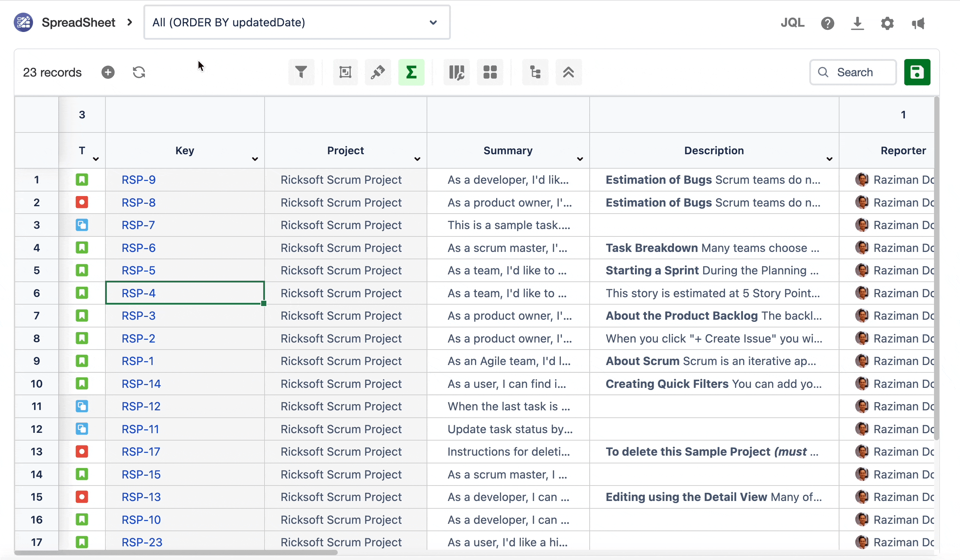Expand the Key column header menu
Viewport: 960px width, 560px height.
coord(255,159)
